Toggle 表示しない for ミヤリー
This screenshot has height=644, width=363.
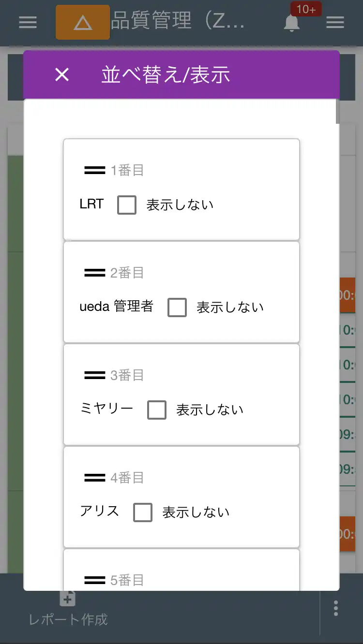coord(157,410)
